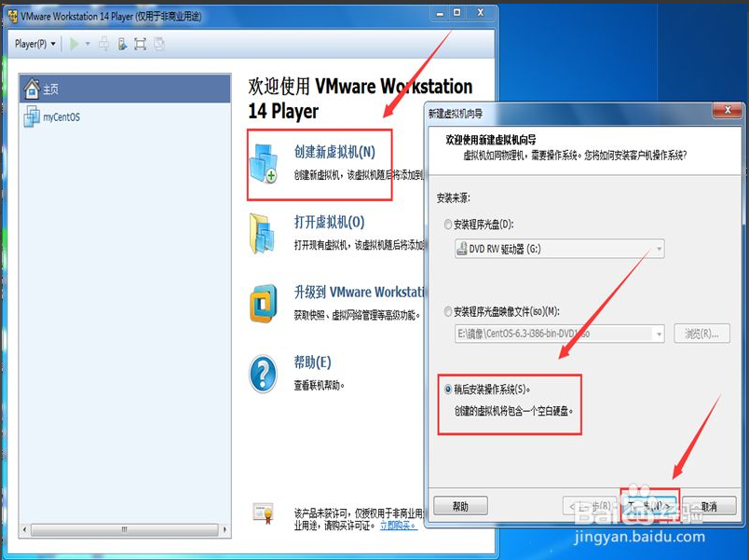Click the myCentOS VM icon

click(32, 116)
